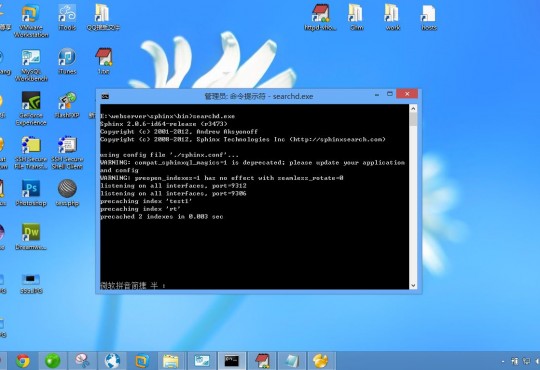Open the FlashFXP desktop shortcut

(67, 105)
